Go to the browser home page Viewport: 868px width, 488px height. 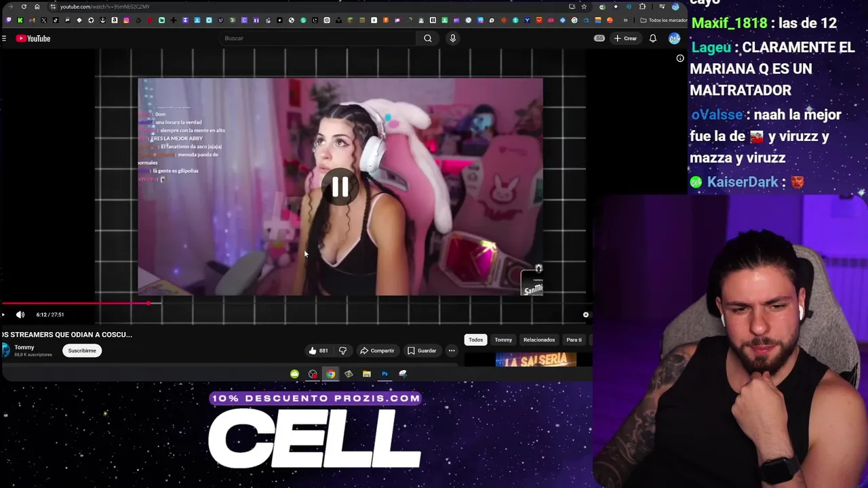click(x=37, y=7)
